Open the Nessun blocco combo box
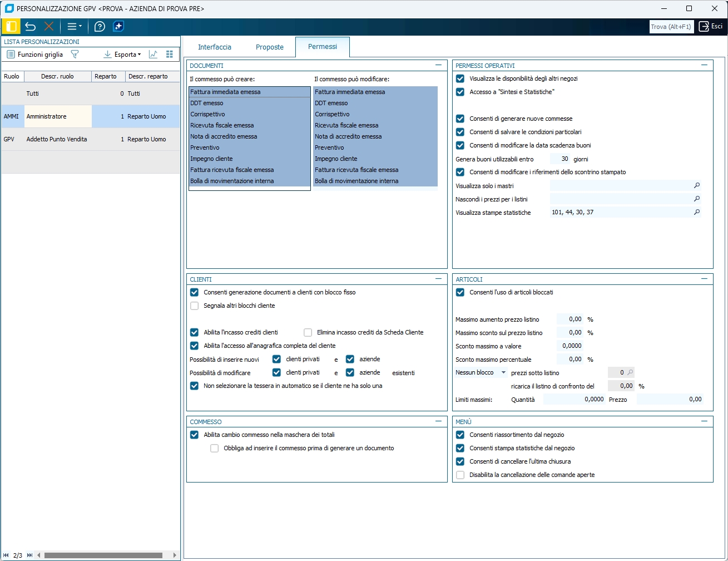The height and width of the screenshot is (561, 728). pos(481,372)
